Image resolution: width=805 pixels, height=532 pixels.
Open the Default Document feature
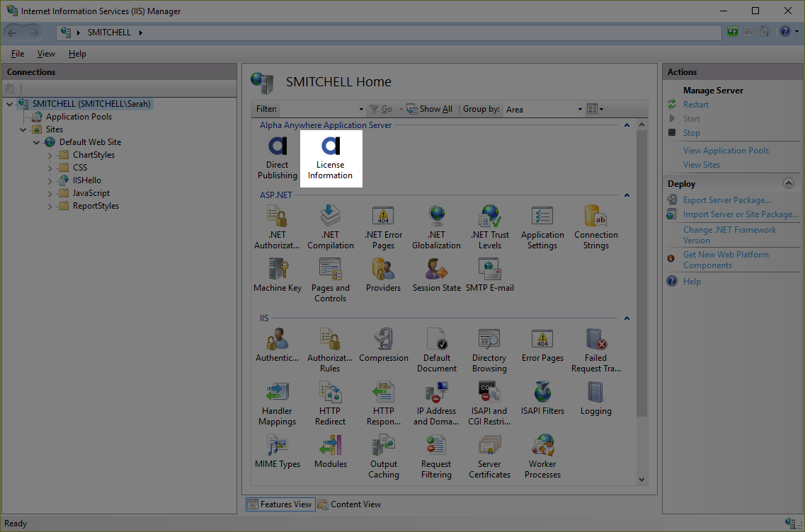[437, 350]
